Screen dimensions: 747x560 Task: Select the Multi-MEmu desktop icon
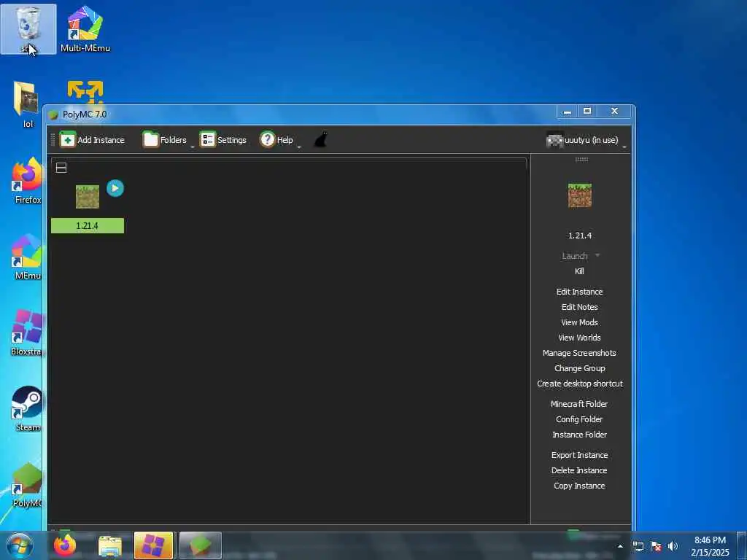85,29
